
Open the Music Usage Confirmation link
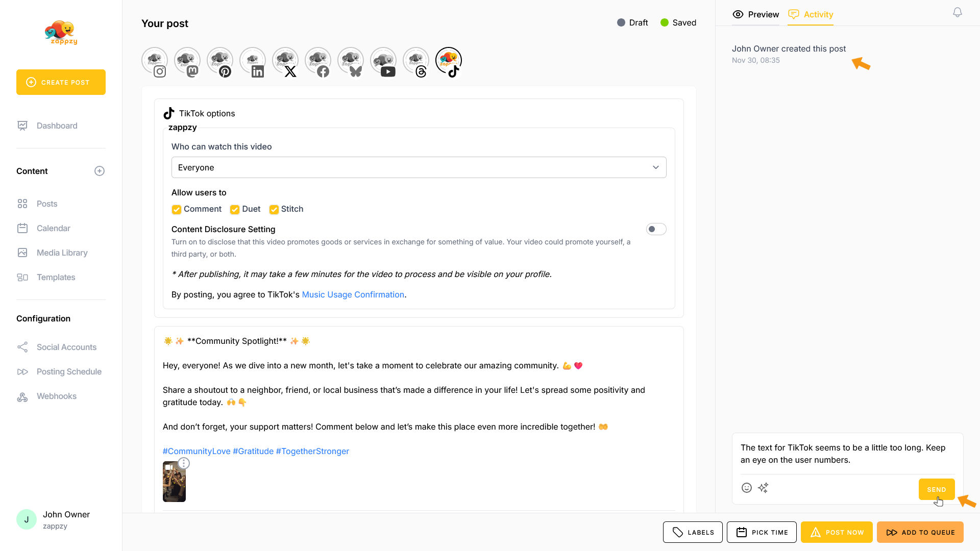click(x=353, y=294)
